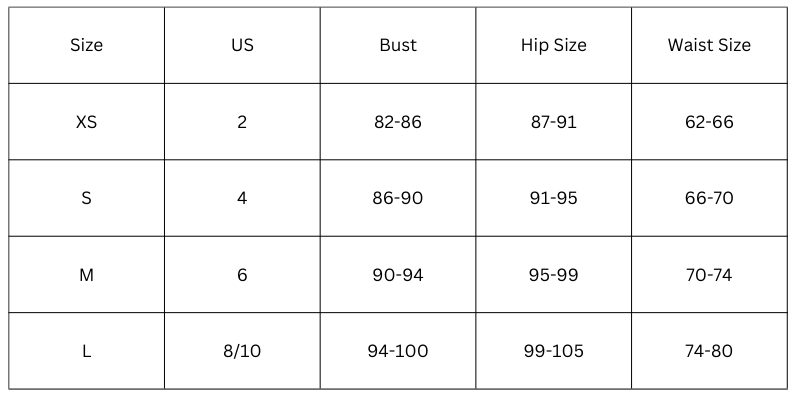Select waist value 74-80

(x=709, y=351)
